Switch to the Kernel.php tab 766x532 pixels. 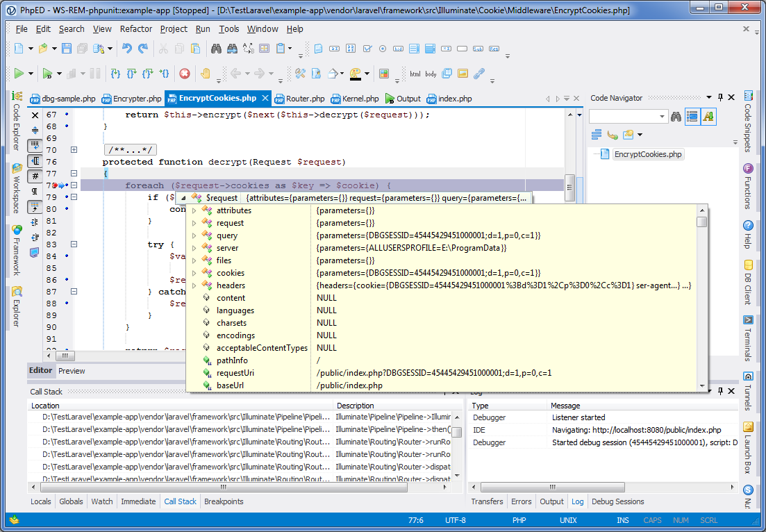click(x=355, y=99)
